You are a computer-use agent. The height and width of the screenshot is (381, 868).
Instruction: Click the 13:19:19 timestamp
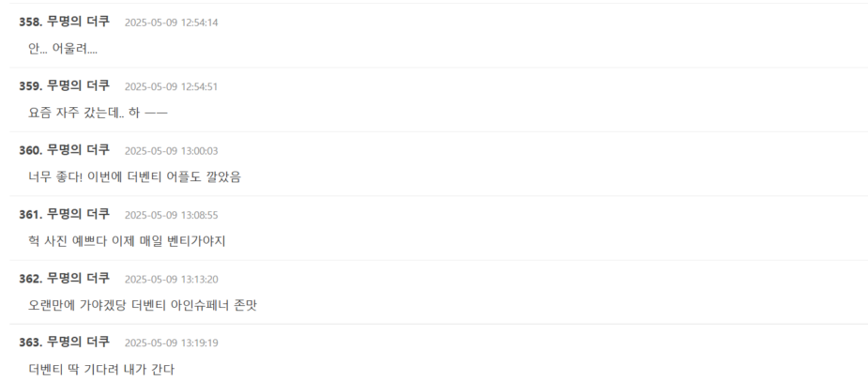(171, 343)
